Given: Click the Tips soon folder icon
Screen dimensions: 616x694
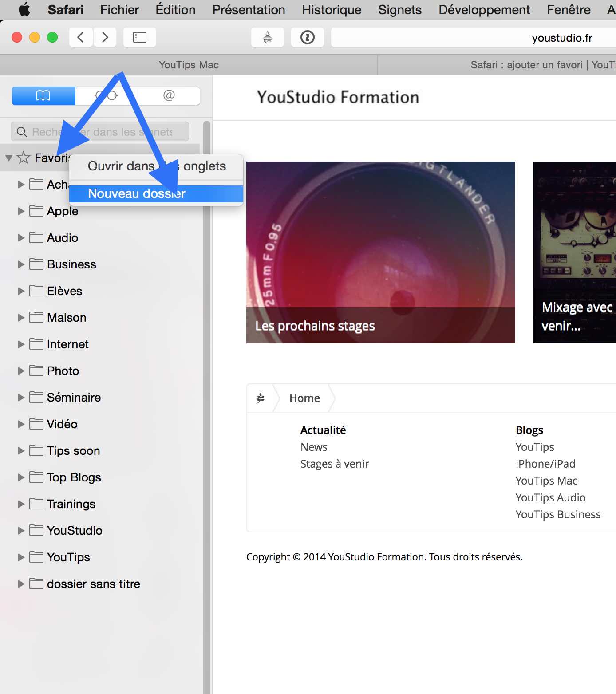Looking at the screenshot, I should click(x=36, y=450).
